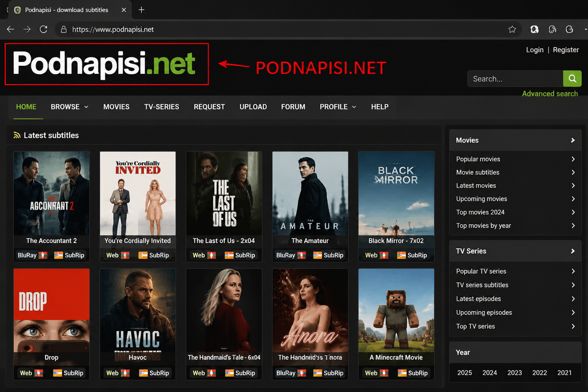This screenshot has width=588, height=392.
Task: Open Latest episodes sidebar link
Action: click(479, 299)
